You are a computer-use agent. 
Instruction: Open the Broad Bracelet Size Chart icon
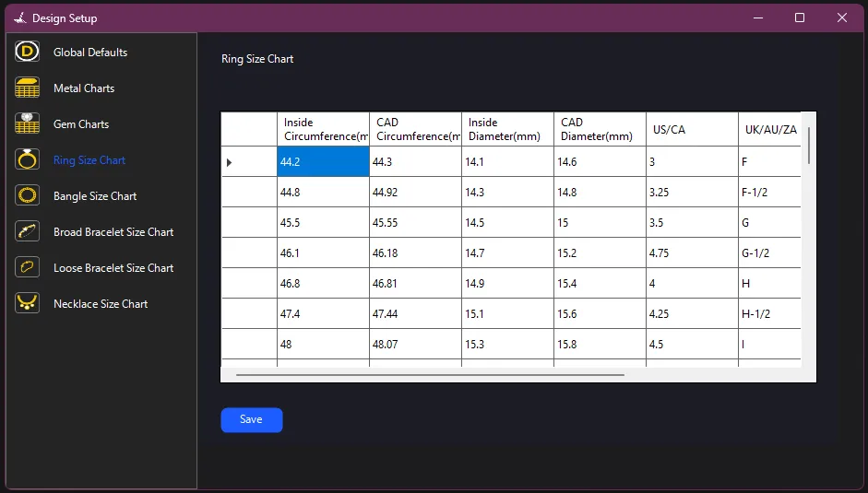pyautogui.click(x=28, y=232)
